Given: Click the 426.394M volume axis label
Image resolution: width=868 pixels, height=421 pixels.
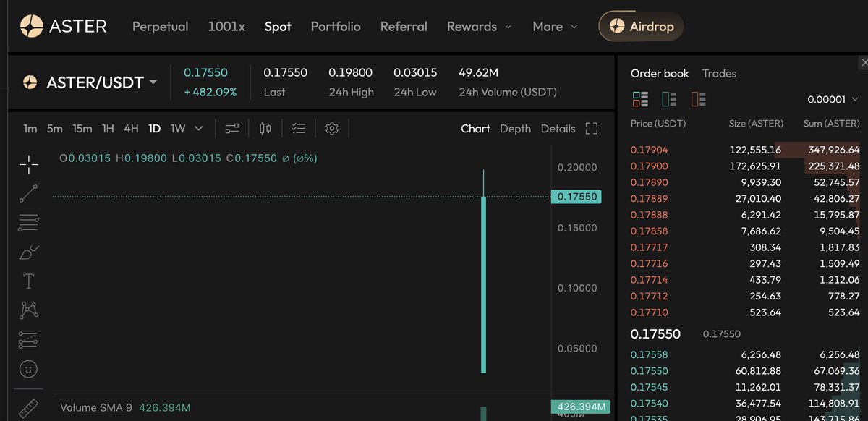Looking at the screenshot, I should (580, 407).
